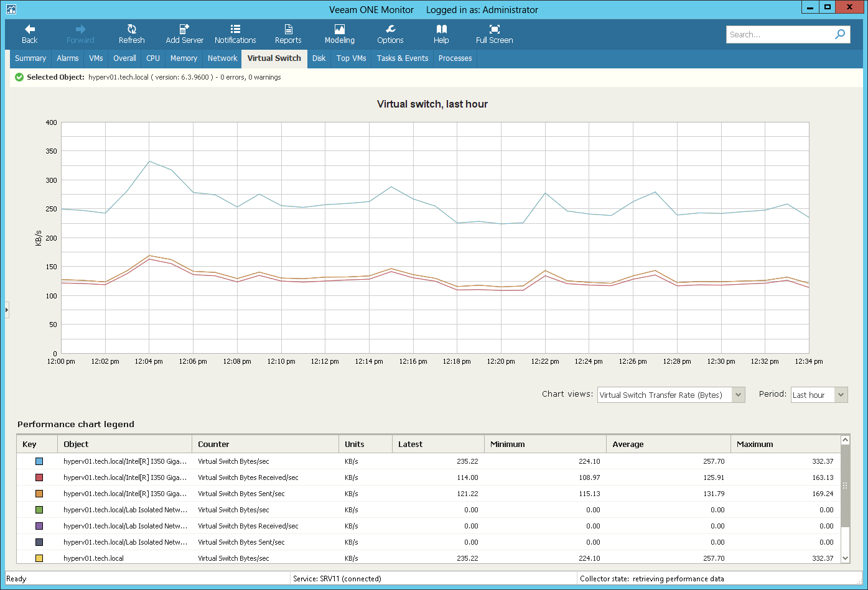Click the search magnifier icon
The width and height of the screenshot is (868, 590).
click(840, 34)
